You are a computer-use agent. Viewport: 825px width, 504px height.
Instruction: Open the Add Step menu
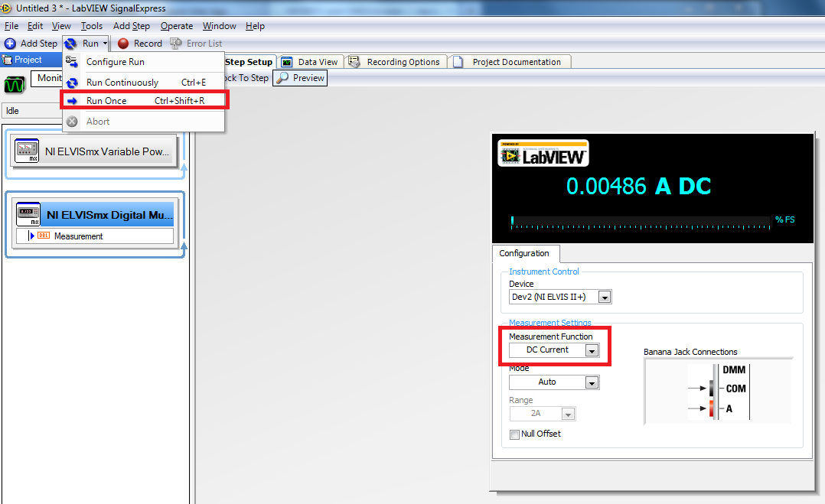tap(132, 26)
